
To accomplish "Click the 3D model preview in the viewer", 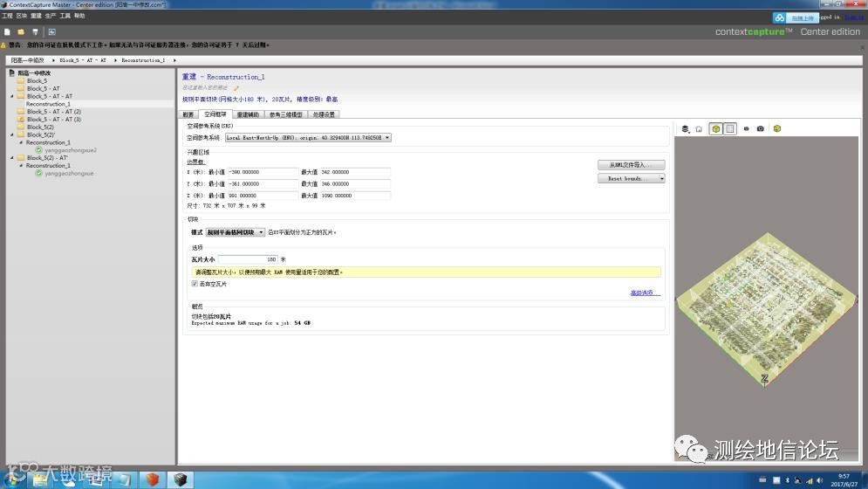I will (767, 311).
